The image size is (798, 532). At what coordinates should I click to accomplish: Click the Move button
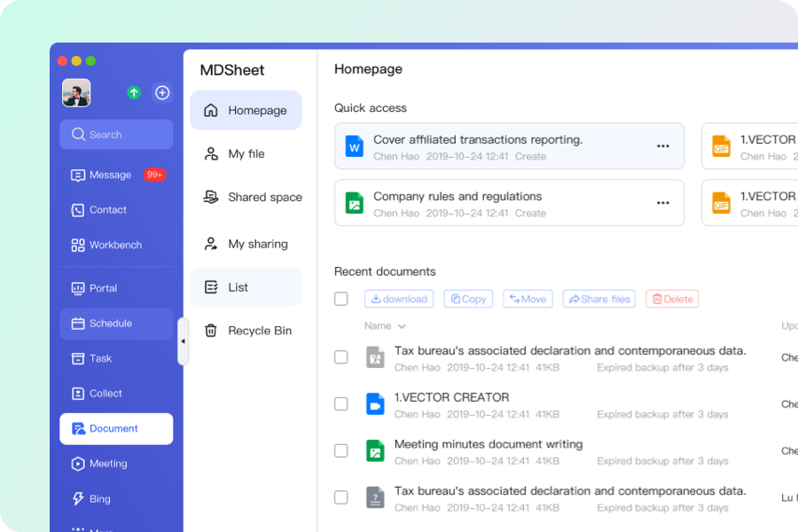[528, 299]
